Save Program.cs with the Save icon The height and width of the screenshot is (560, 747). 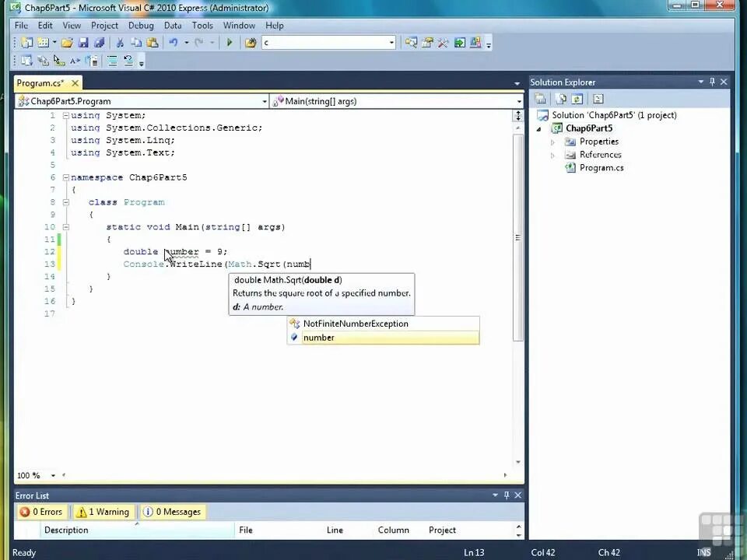(83, 43)
